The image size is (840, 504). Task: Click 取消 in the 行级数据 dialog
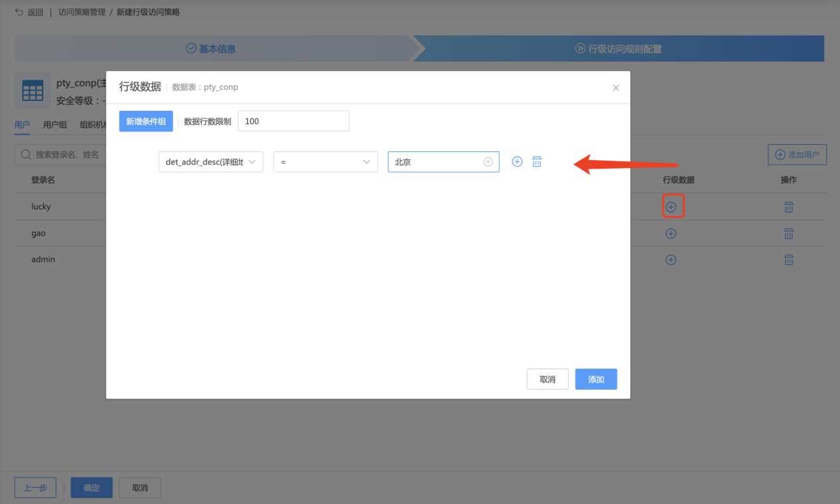(548, 379)
